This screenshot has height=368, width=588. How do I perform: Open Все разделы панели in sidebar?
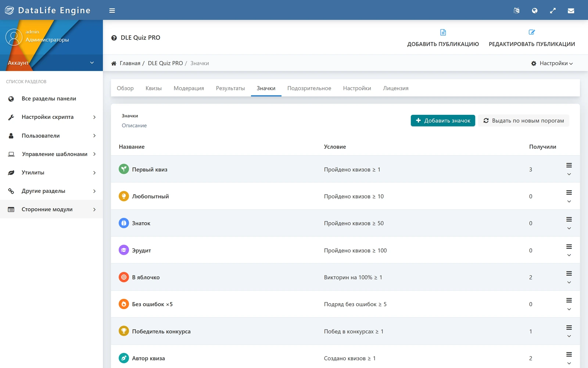pyautogui.click(x=51, y=99)
